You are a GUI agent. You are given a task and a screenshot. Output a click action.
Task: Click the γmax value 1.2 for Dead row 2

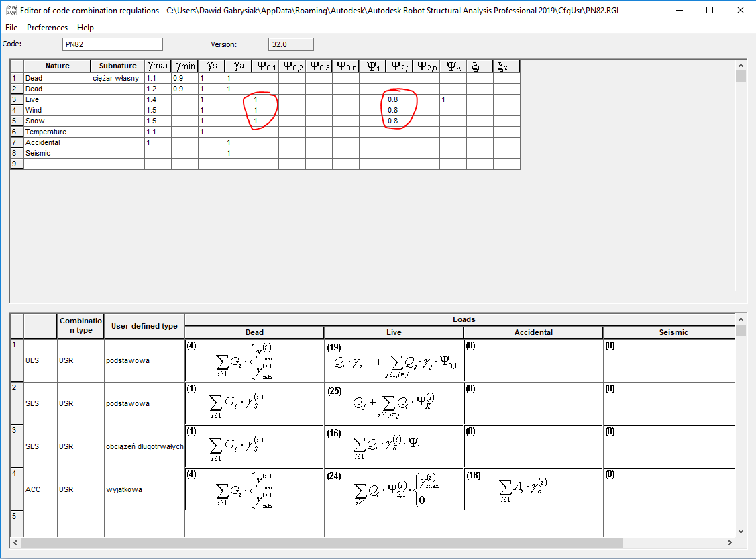tap(158, 89)
